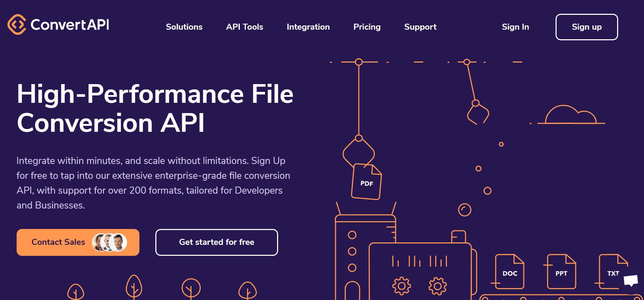Click the Sign up button

point(587,27)
